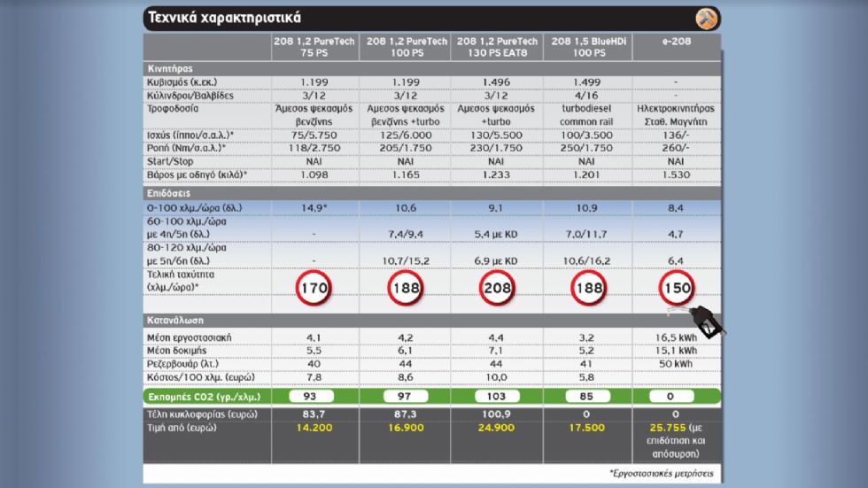This screenshot has width=868, height=488.
Task: Click cylinders value '4/16'
Action: coord(586,95)
